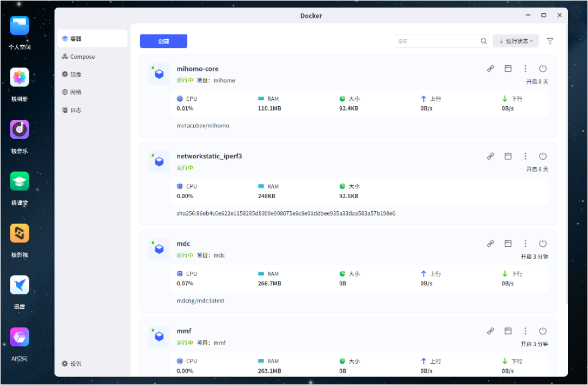This screenshot has height=385, width=588.
Task: Go to the Compose sidebar section
Action: click(x=93, y=57)
